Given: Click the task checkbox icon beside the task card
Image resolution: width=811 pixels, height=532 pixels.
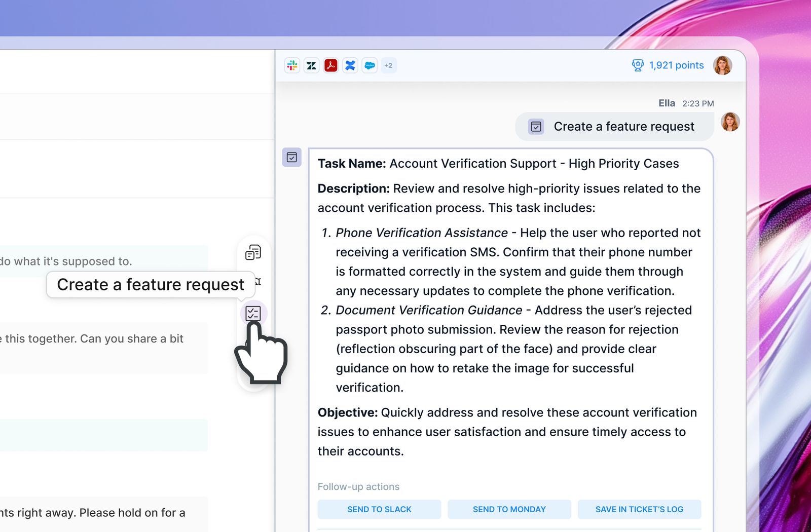Looking at the screenshot, I should [292, 158].
